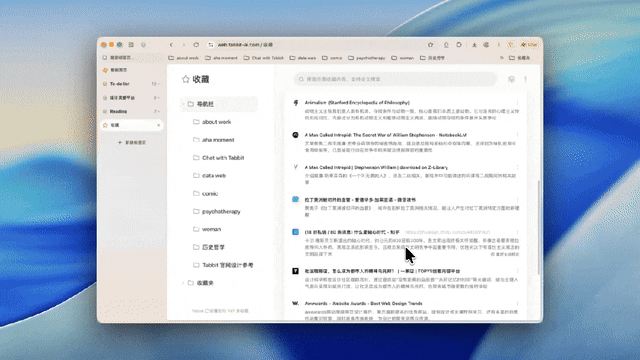The width and height of the screenshot is (640, 360).
Task: Open options for Z-Library bookmark row
Action: 518,167
